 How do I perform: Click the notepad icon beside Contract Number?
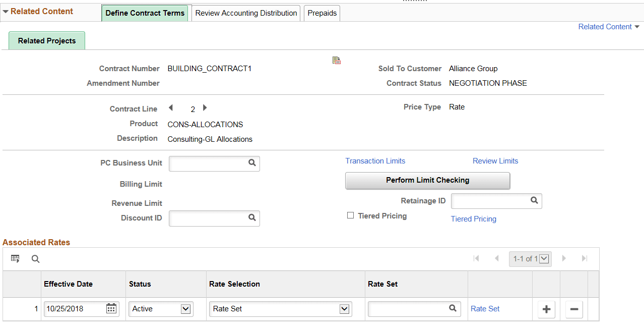[336, 60]
